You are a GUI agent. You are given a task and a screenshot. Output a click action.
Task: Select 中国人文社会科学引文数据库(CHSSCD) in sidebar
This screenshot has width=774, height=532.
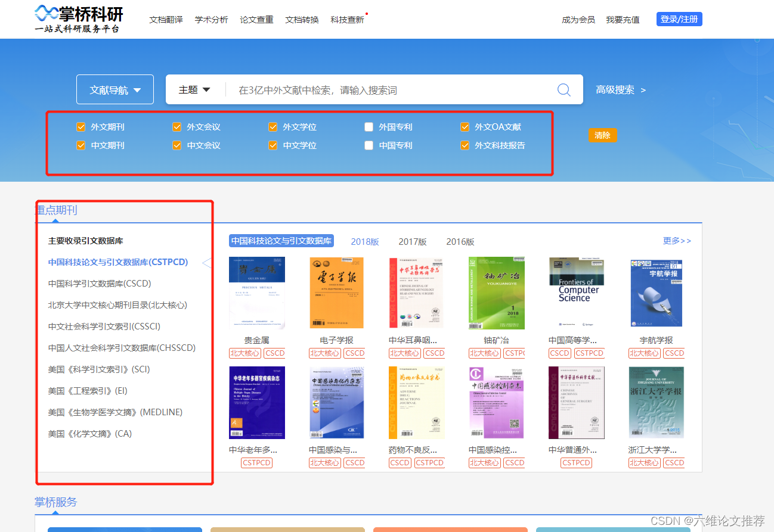coord(122,348)
